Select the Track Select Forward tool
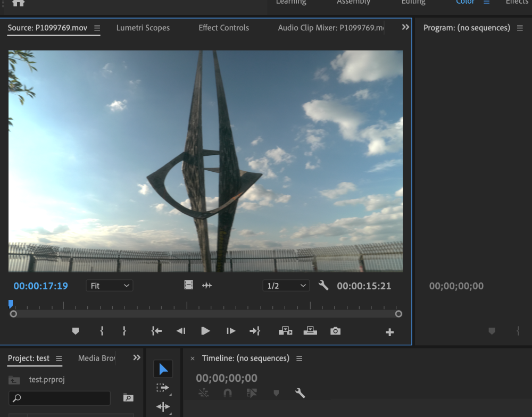Image resolution: width=532 pixels, height=417 pixels. (x=163, y=388)
